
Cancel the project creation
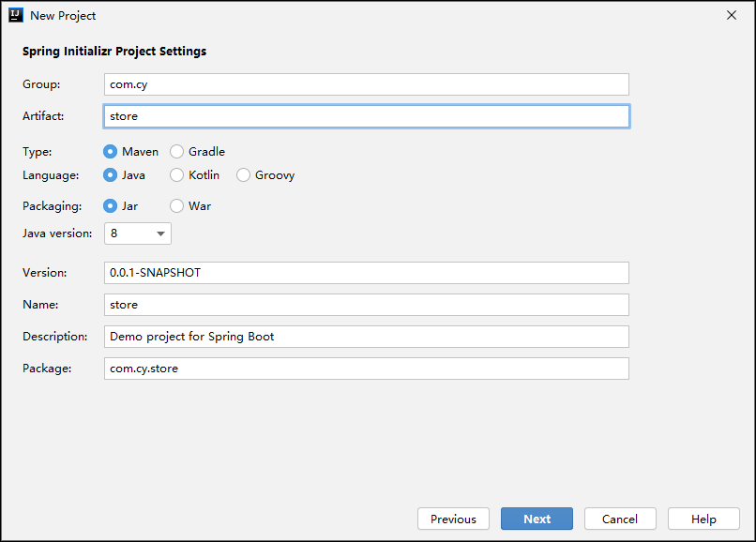pos(620,519)
